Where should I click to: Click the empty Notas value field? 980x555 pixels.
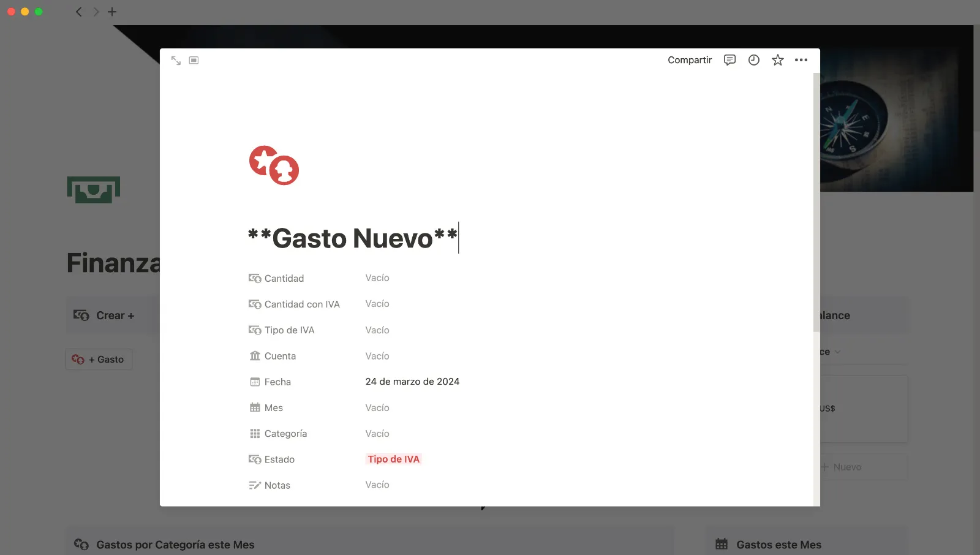377,485
